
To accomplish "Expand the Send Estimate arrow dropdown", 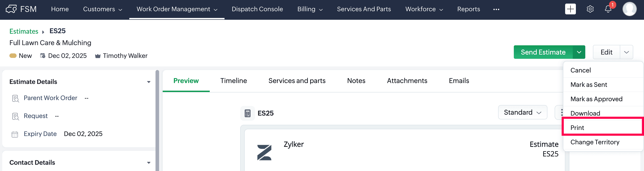I will click(x=579, y=52).
